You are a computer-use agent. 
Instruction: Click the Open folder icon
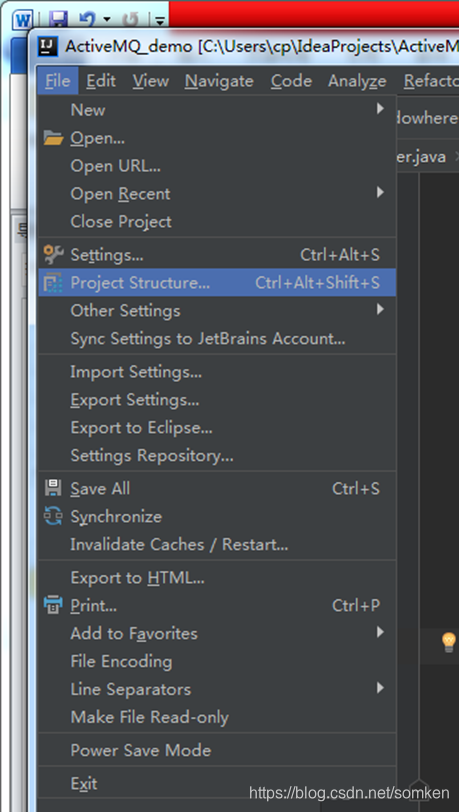click(53, 138)
